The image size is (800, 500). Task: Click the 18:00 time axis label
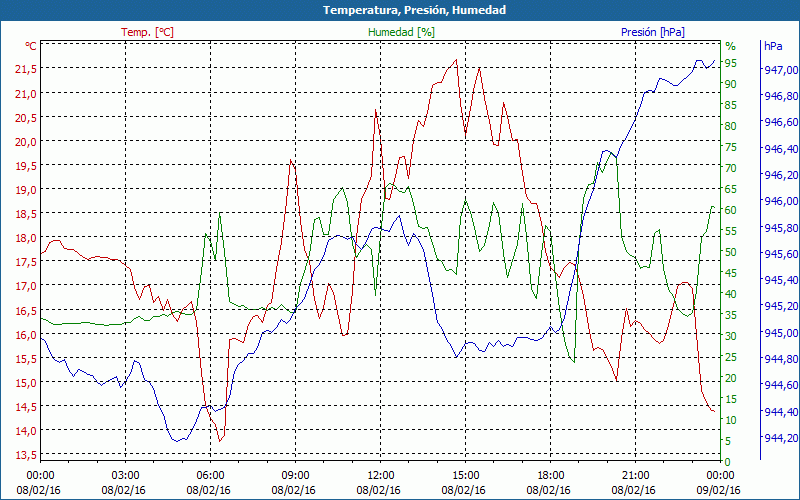[x=551, y=476]
